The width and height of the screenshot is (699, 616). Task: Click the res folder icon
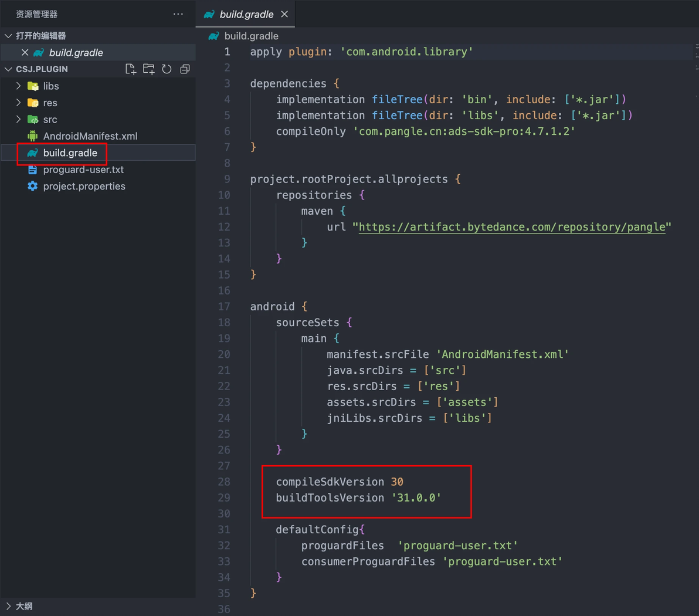click(x=32, y=103)
